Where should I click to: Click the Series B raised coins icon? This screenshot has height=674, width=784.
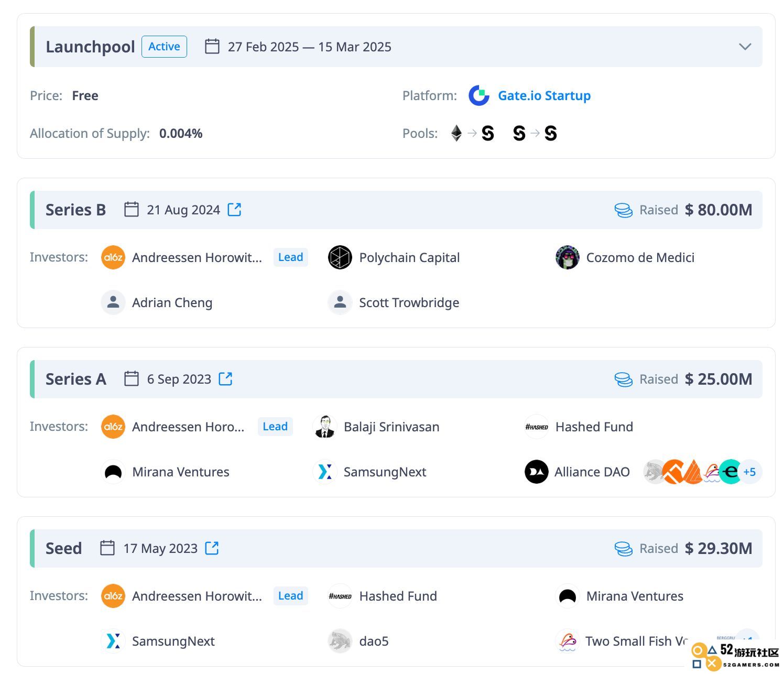pos(623,210)
